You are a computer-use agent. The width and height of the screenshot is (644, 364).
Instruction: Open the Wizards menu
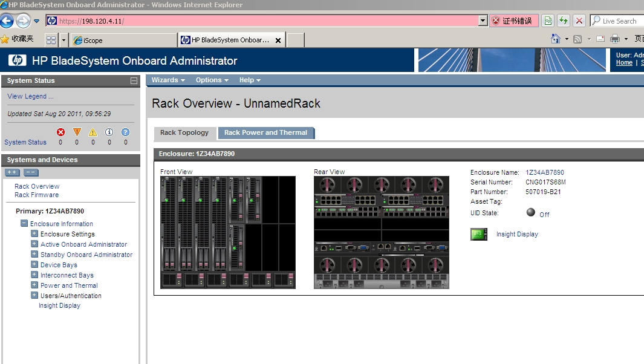pos(168,80)
